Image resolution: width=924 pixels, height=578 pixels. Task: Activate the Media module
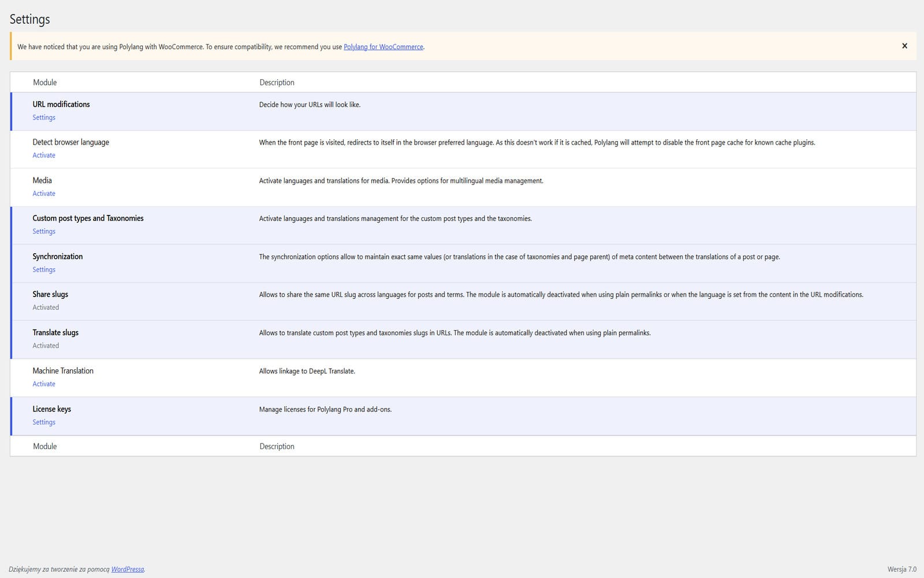coord(44,194)
